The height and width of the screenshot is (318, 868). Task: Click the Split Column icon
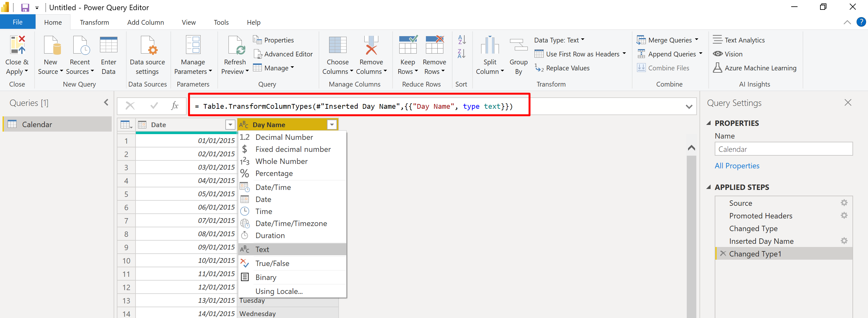(490, 45)
